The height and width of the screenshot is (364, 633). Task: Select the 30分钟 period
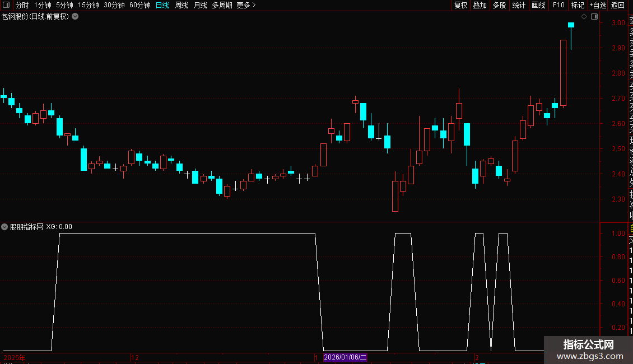114,5
